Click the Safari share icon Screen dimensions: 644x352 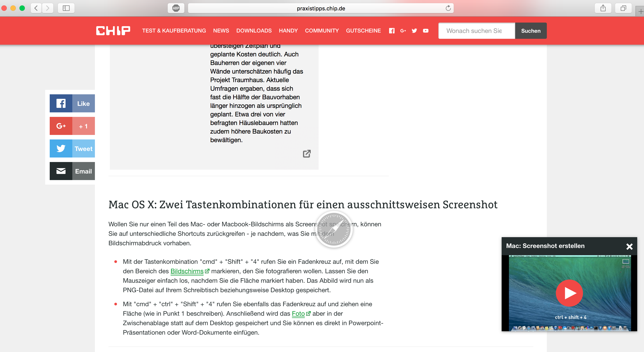pyautogui.click(x=603, y=8)
